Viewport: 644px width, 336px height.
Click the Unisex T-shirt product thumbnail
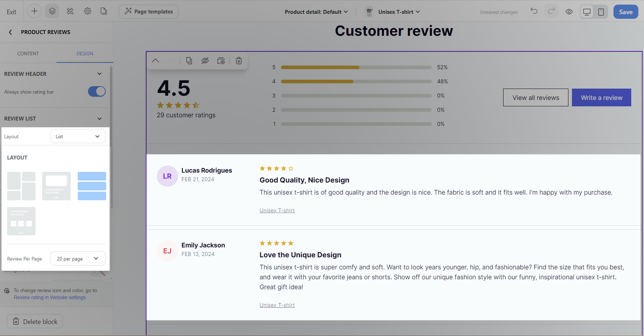(x=369, y=12)
